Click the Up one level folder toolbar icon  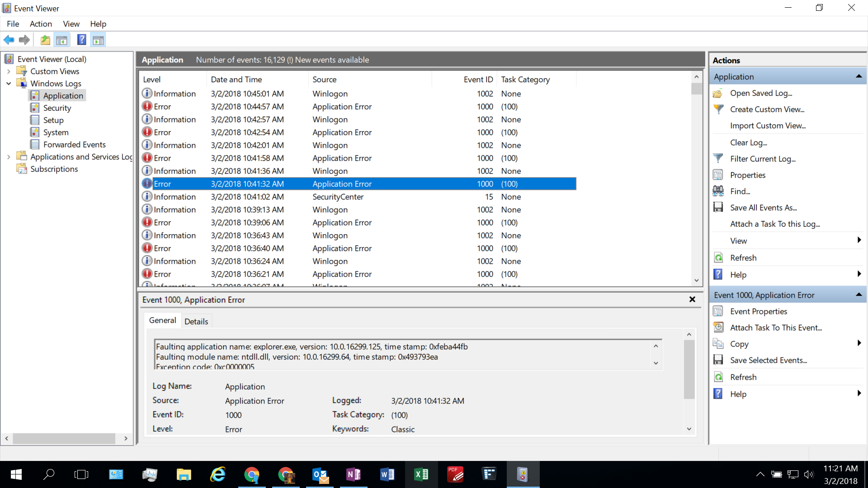(x=45, y=40)
